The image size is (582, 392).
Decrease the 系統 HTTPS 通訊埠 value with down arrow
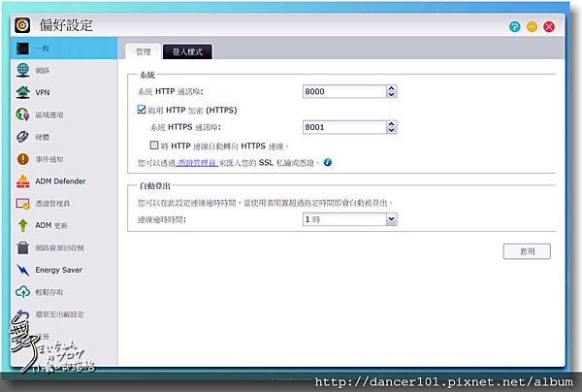391,130
